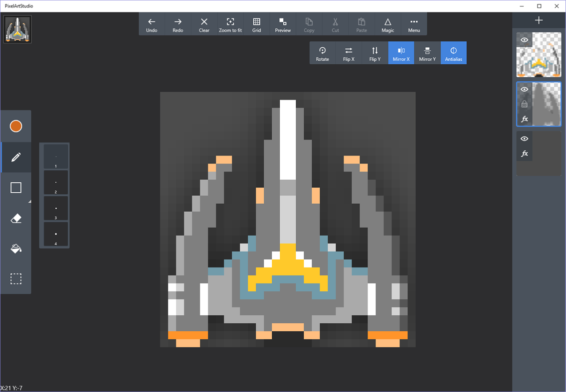Select the Pencil tool

15,157
